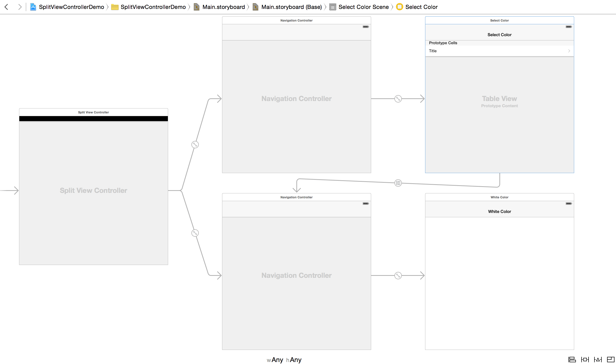Click the relationship segue icon above bottom Navigation Controller
Screen dimensions: 616x364
[398, 183]
